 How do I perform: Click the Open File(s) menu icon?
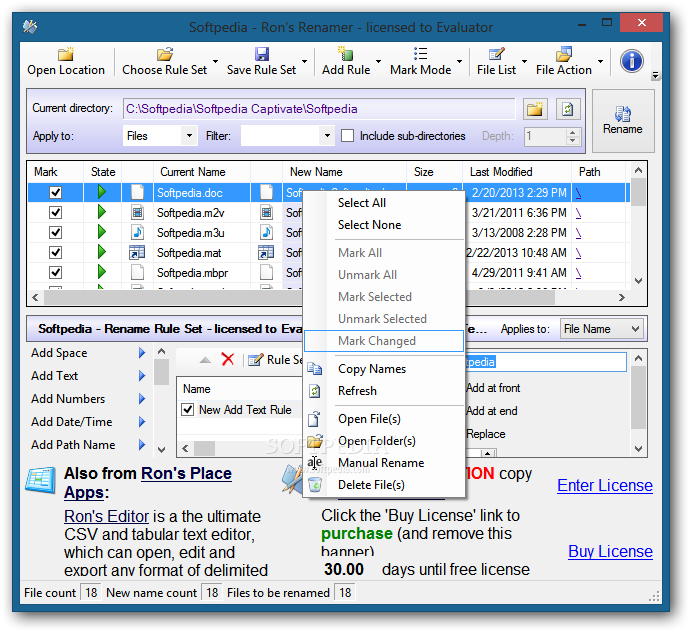314,419
